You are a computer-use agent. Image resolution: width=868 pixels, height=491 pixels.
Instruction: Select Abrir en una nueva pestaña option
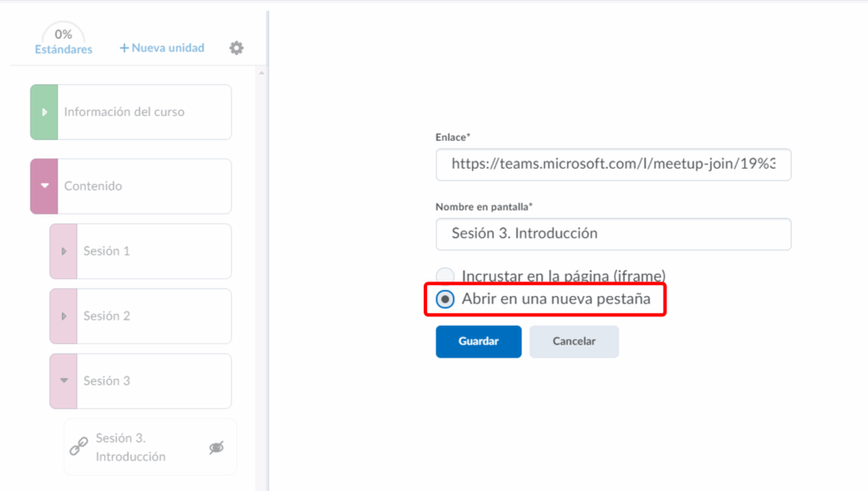445,299
